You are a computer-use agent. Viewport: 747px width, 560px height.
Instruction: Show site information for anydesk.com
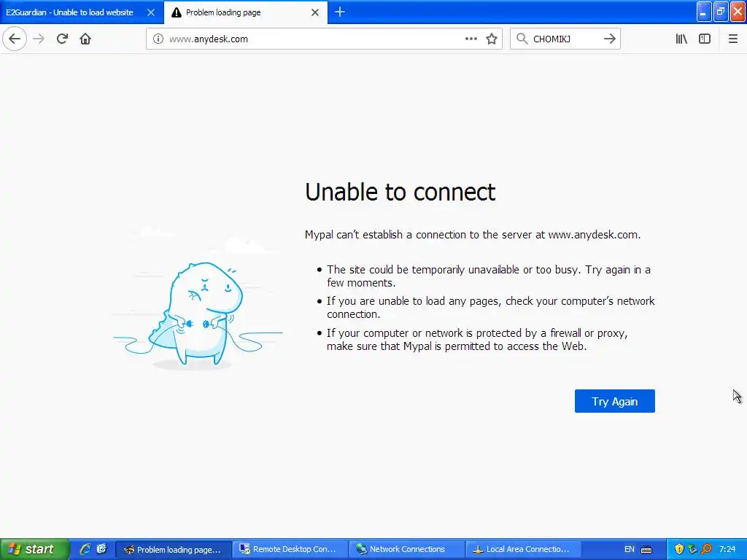[x=158, y=39]
